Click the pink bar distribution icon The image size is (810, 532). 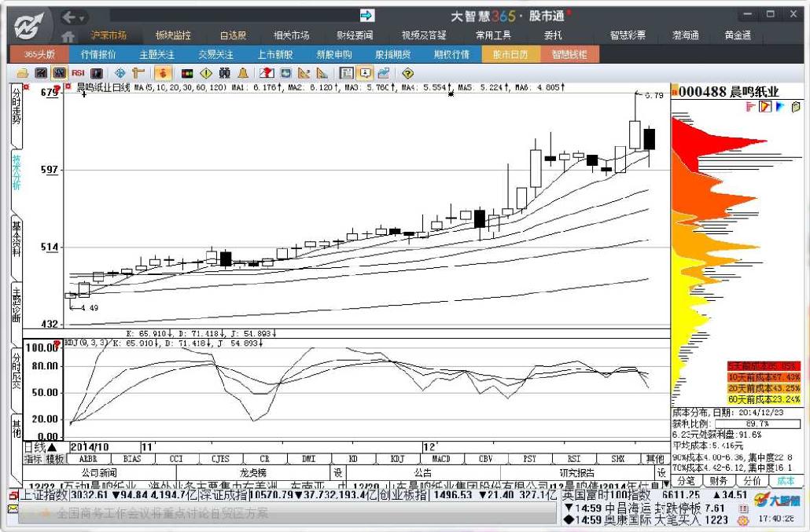click(750, 107)
